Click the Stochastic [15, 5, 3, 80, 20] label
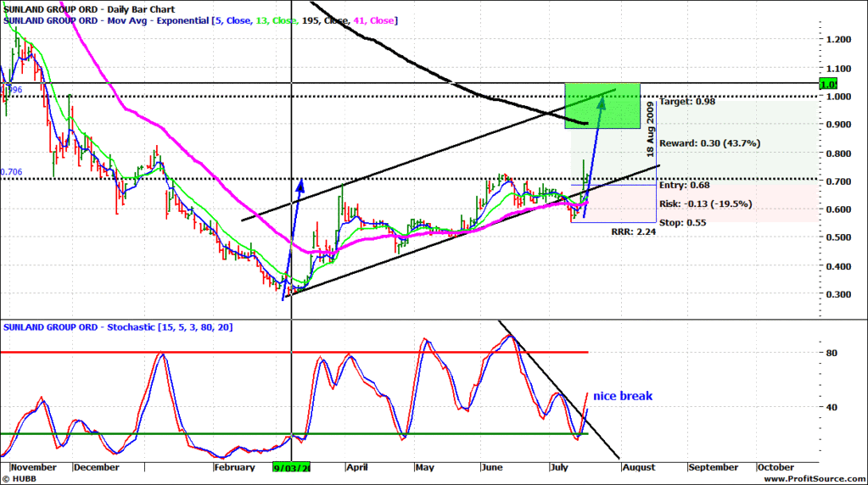 point(118,327)
